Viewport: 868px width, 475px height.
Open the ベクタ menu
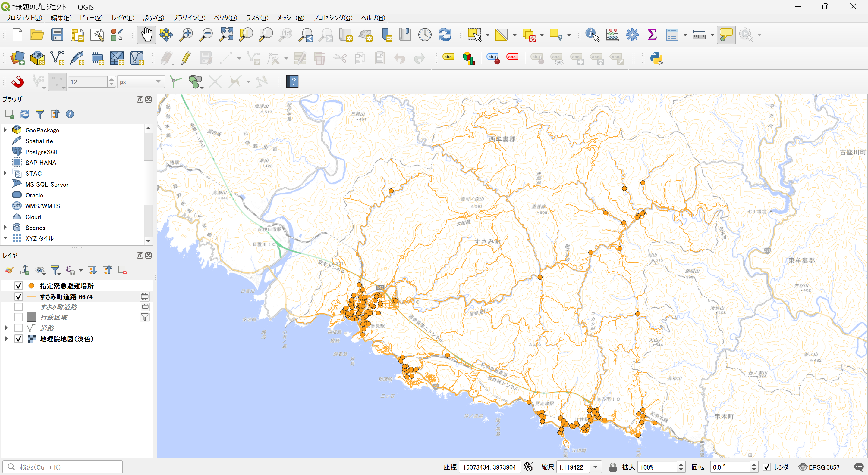pos(225,18)
